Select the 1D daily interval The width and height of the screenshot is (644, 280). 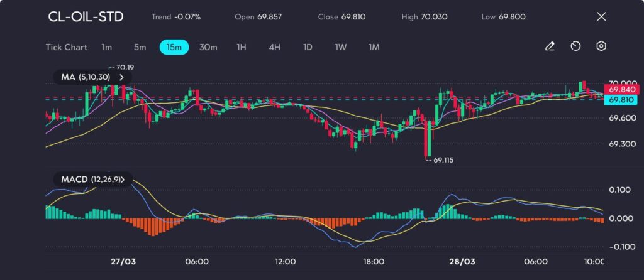point(308,47)
